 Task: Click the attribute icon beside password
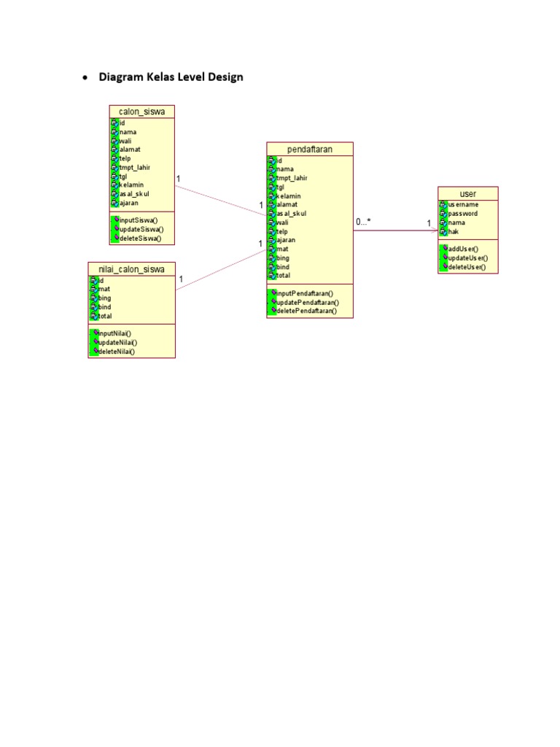(x=443, y=214)
